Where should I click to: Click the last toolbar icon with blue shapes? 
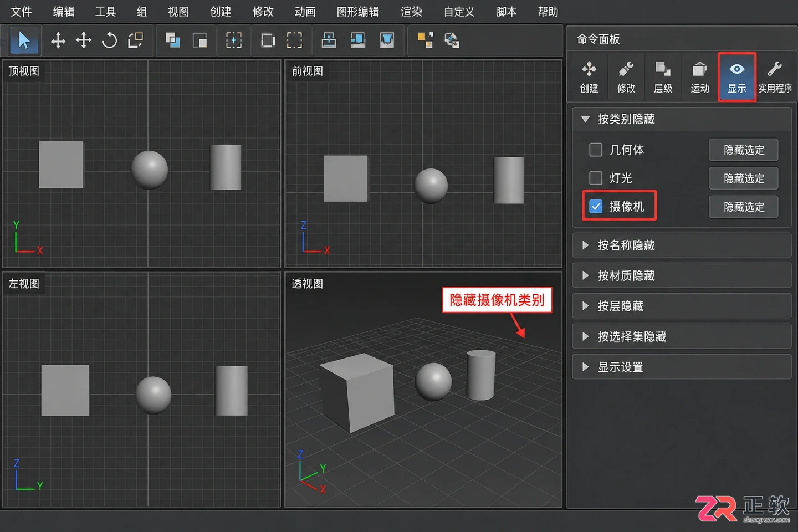452,40
